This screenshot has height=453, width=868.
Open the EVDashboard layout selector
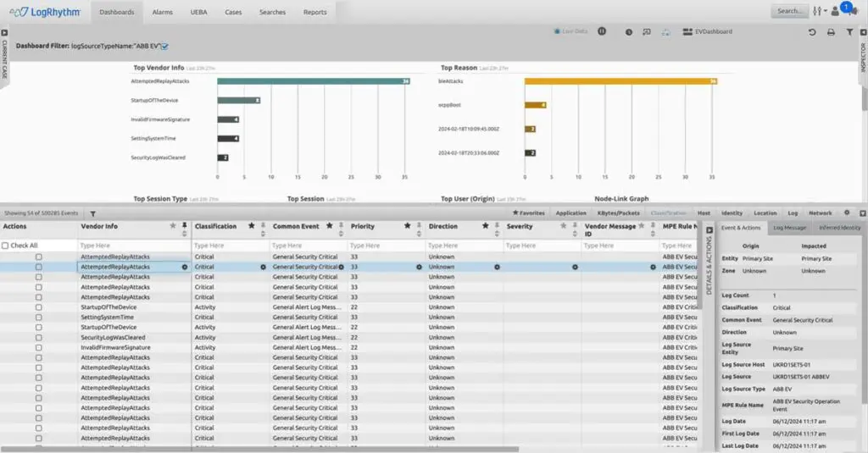[x=708, y=31]
